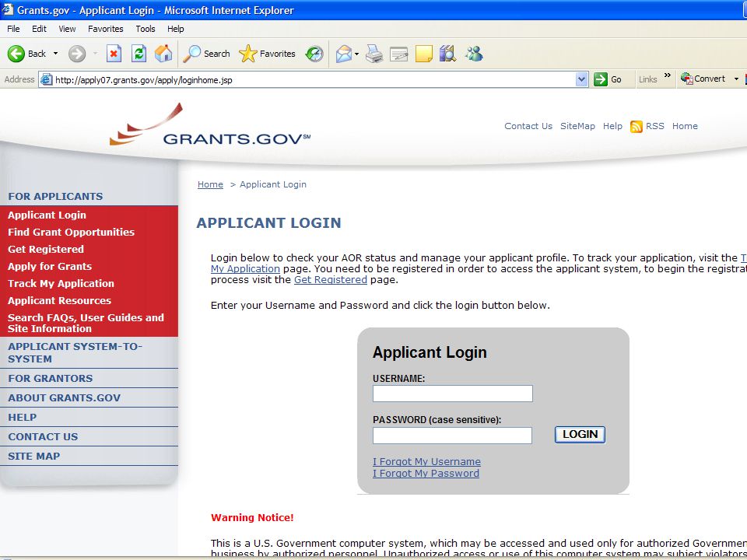The width and height of the screenshot is (747, 560).
Task: Focus the PASSWORD input field
Action: click(x=452, y=436)
